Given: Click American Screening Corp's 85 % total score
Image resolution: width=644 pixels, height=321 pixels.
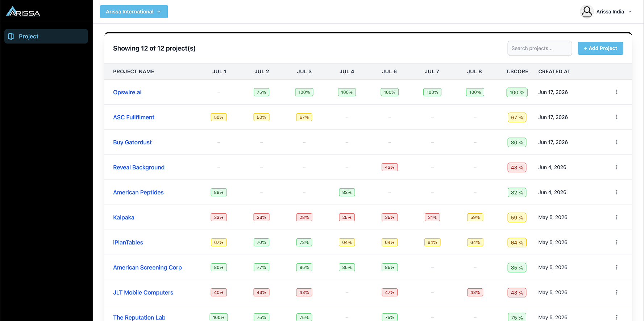Looking at the screenshot, I should coord(517,268).
